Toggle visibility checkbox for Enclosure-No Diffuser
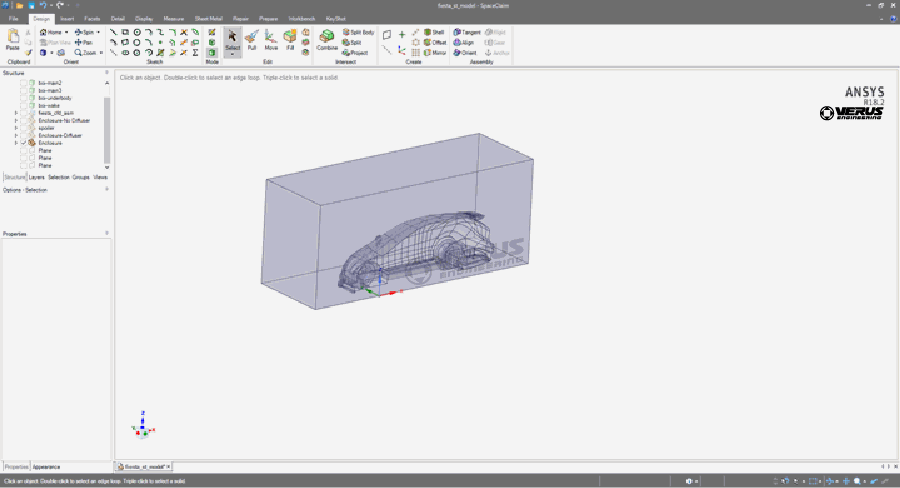Viewport: 900px width, 488px height. (24, 121)
